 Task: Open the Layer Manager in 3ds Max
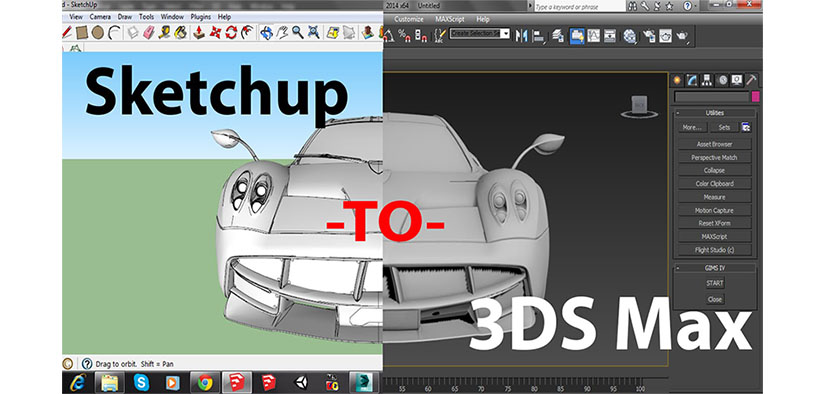click(x=559, y=36)
